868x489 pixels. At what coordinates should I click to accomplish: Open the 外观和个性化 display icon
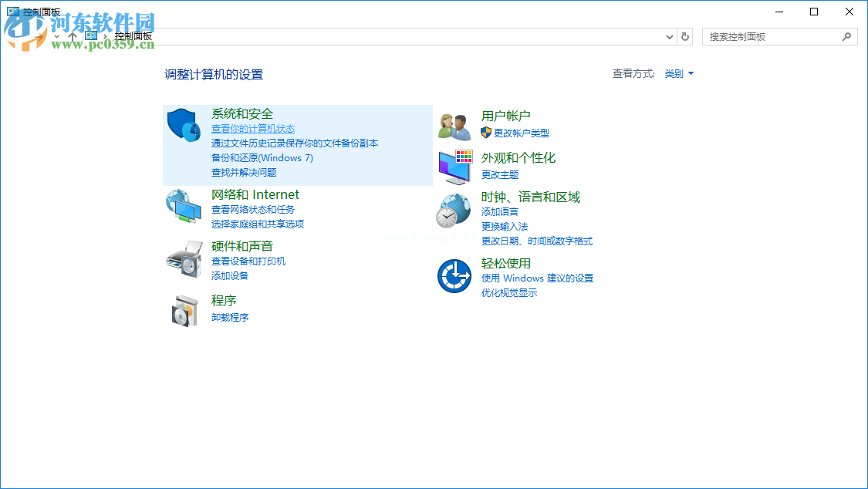coord(454,165)
